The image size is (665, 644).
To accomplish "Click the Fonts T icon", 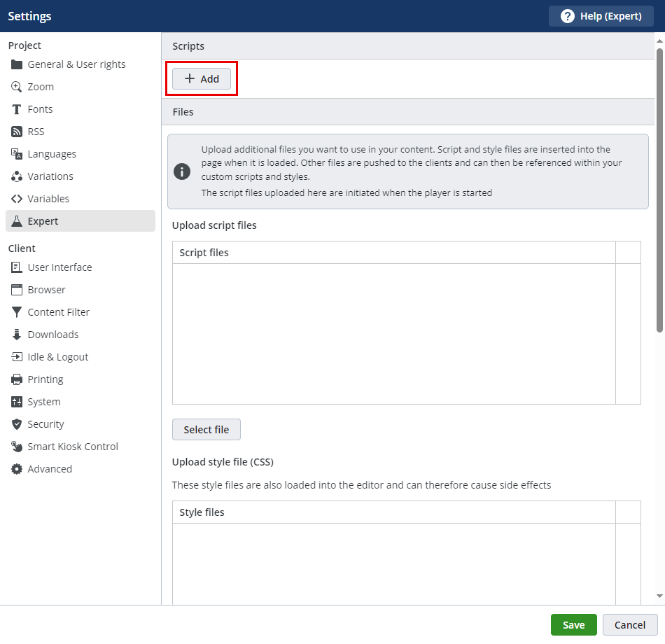I will (x=17, y=109).
